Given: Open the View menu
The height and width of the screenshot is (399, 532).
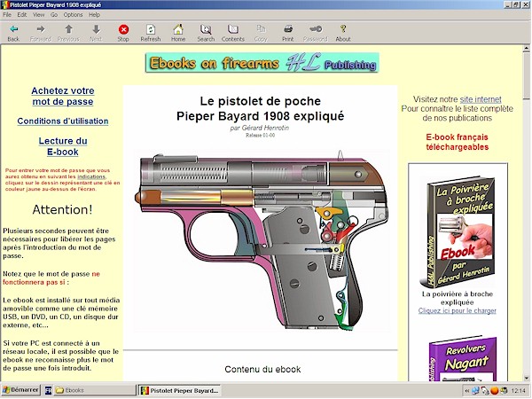Looking at the screenshot, I should tap(38, 14).
